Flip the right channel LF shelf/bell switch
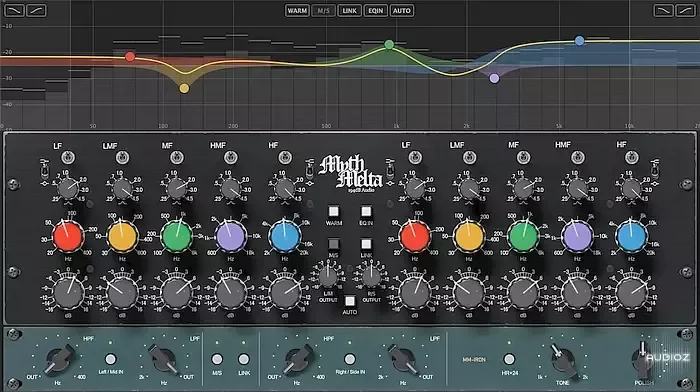This screenshot has width=700, height=392. pyautogui.click(x=390, y=170)
